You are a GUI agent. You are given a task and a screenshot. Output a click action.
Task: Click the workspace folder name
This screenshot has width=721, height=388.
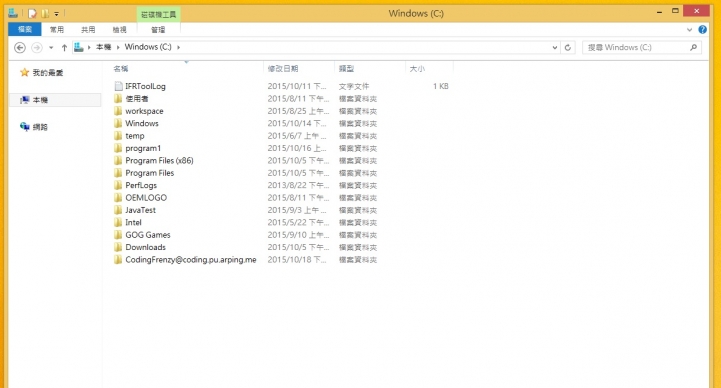(144, 111)
